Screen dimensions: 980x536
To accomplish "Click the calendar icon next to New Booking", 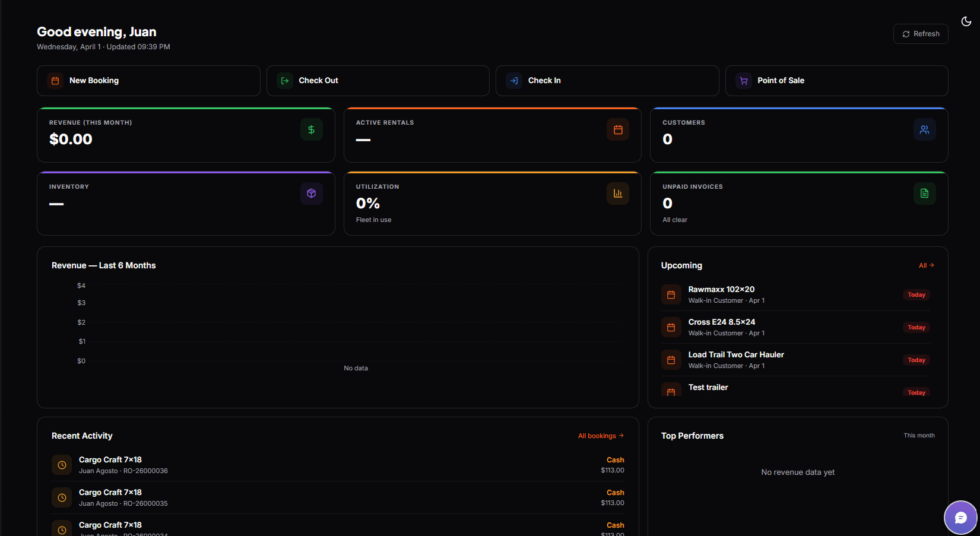I will [x=55, y=80].
